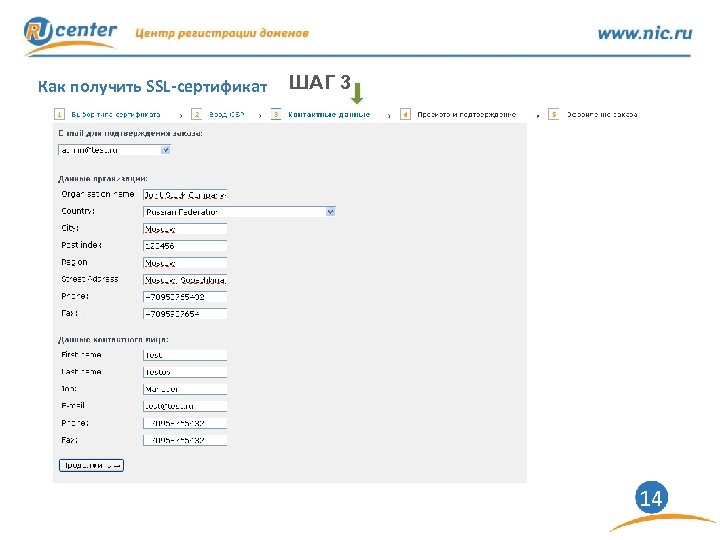Click the 'First name' label

[81, 354]
